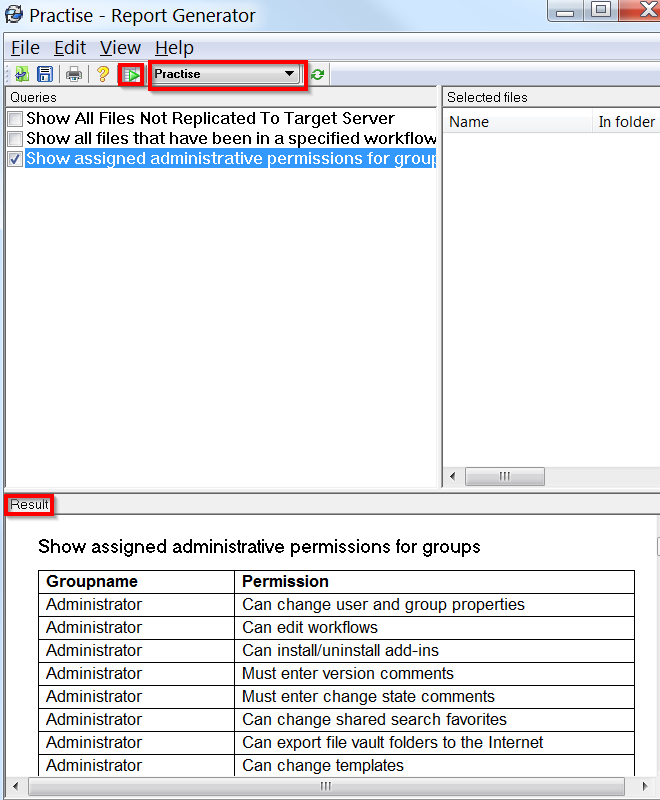Click the report title above the result table
Image resolution: width=660 pixels, height=800 pixels.
259,547
